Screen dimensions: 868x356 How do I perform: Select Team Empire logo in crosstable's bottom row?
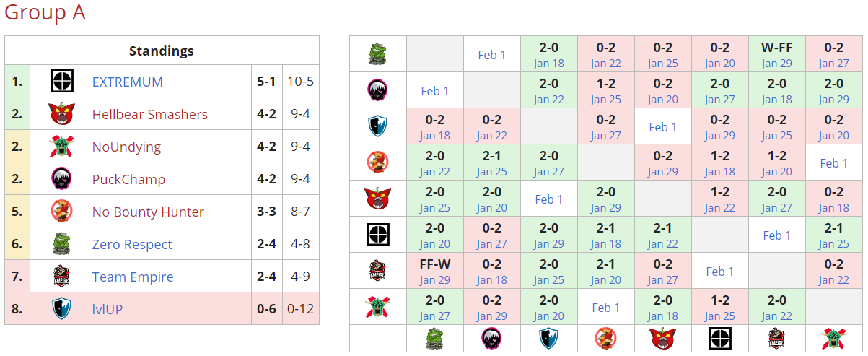[777, 338]
